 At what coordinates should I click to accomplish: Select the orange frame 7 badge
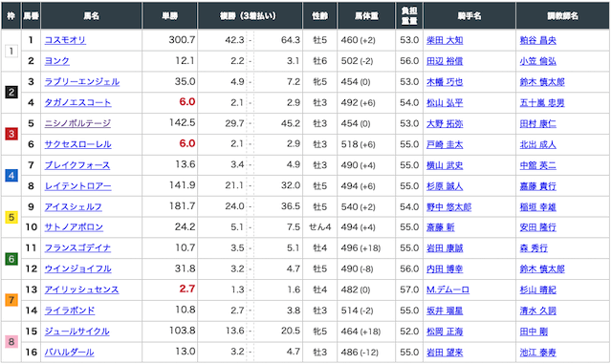[11, 300]
